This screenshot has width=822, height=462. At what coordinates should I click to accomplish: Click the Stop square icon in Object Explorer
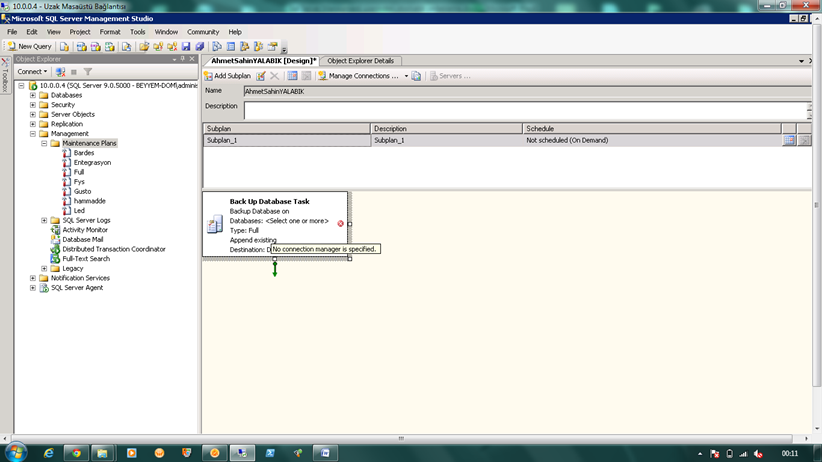click(74, 72)
